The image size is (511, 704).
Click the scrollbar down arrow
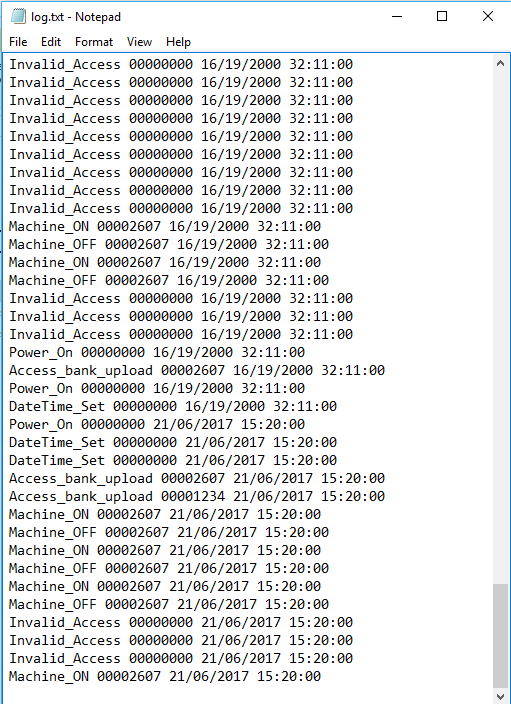501,696
